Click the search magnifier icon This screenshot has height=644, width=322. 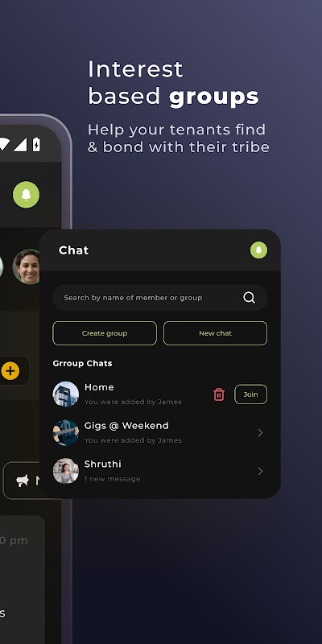pos(249,298)
